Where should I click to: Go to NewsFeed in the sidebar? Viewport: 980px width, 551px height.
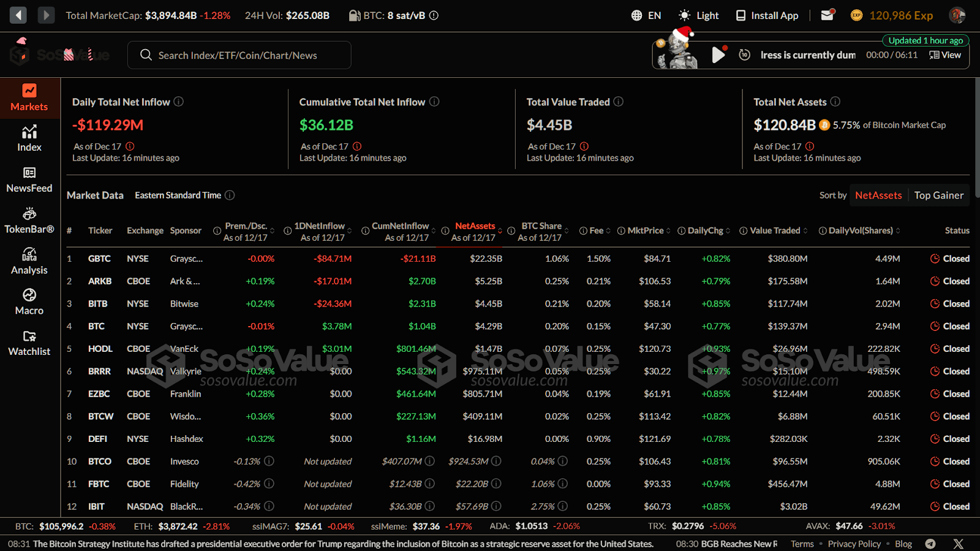tap(29, 173)
